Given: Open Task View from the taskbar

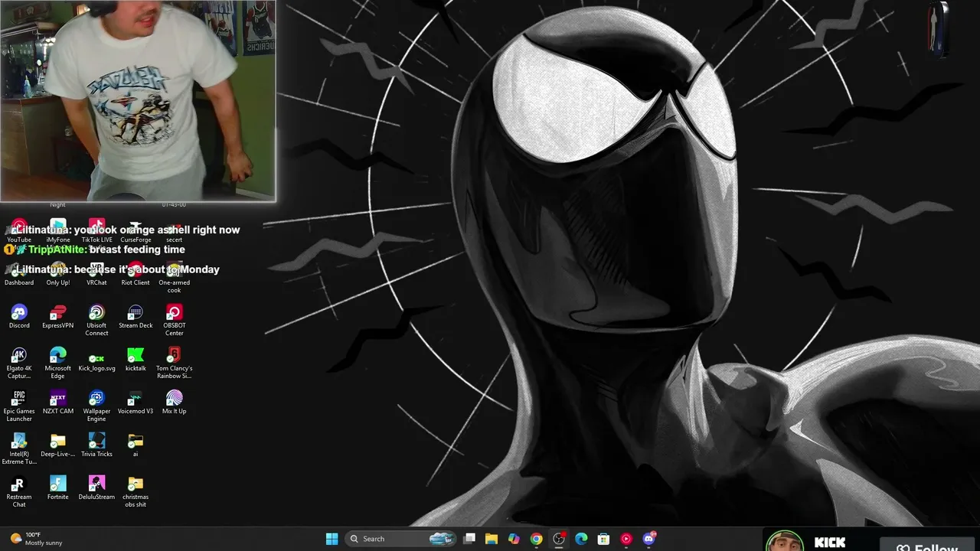Looking at the screenshot, I should (x=469, y=539).
